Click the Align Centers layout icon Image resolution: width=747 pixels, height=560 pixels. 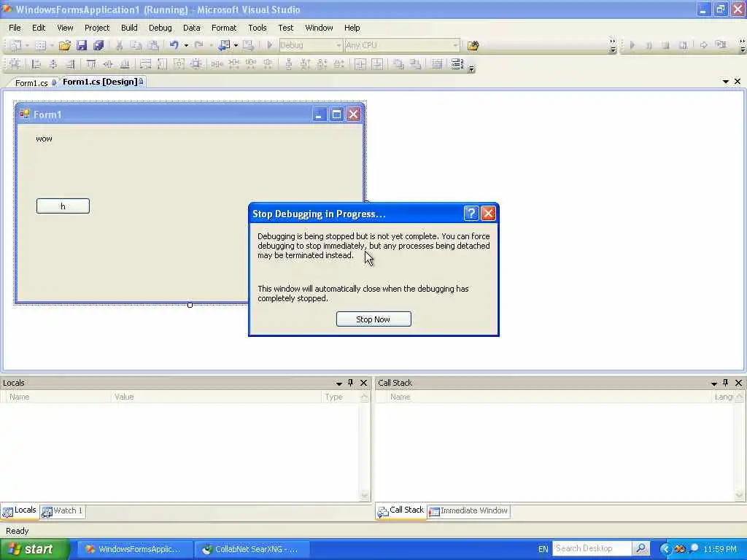[53, 64]
